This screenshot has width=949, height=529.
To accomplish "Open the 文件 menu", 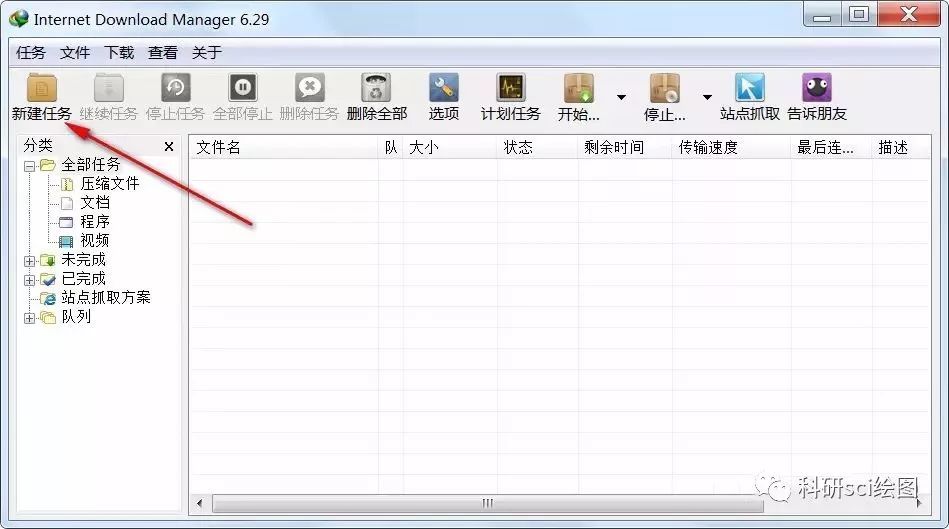I will point(75,53).
